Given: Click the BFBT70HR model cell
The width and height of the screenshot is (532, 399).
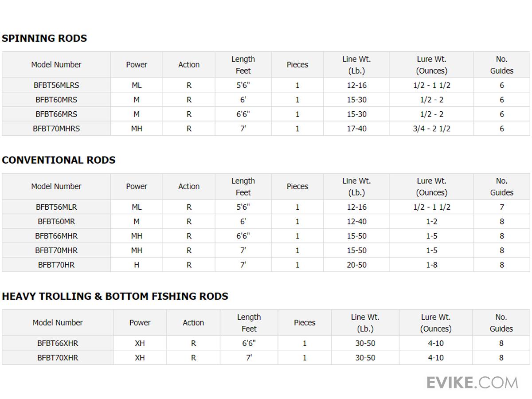Looking at the screenshot, I should pyautogui.click(x=56, y=265).
